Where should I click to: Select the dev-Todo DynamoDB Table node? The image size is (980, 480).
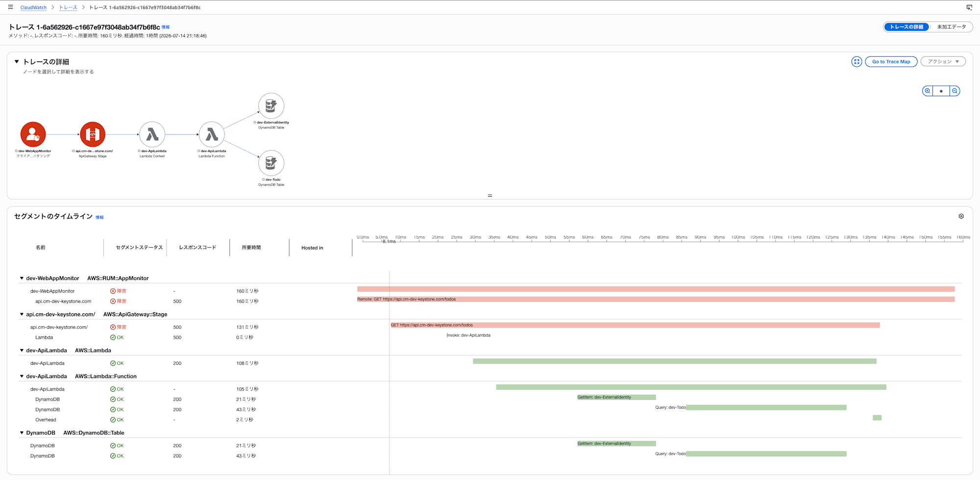click(271, 163)
